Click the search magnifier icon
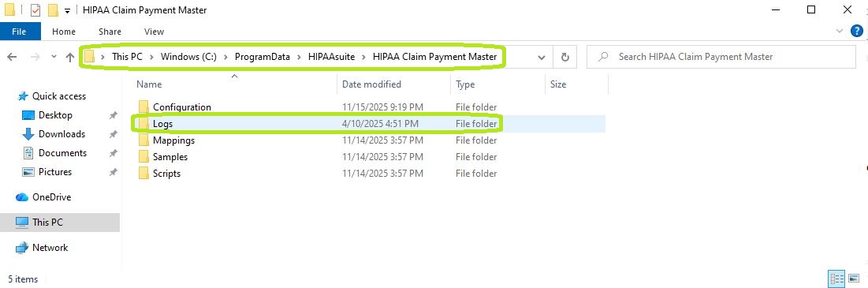Screen dimensions: 868x288 click(603, 57)
